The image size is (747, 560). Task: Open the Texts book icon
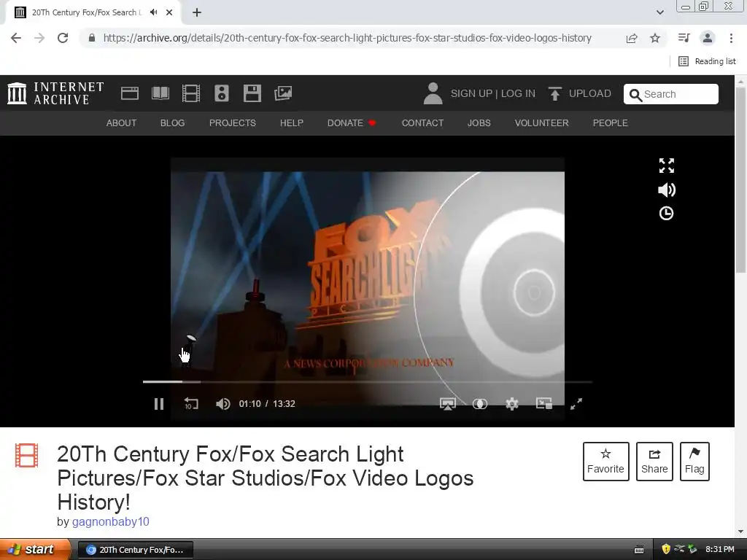(x=160, y=93)
